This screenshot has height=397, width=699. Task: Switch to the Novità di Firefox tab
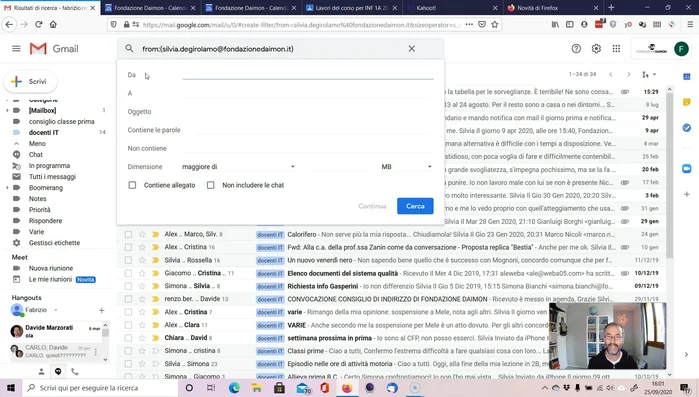tap(553, 8)
